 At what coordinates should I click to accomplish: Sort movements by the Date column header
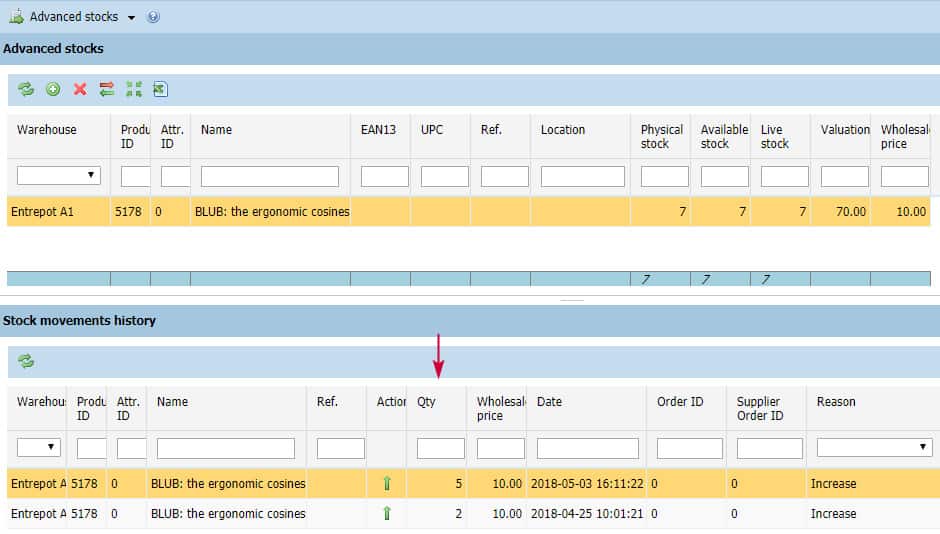549,402
